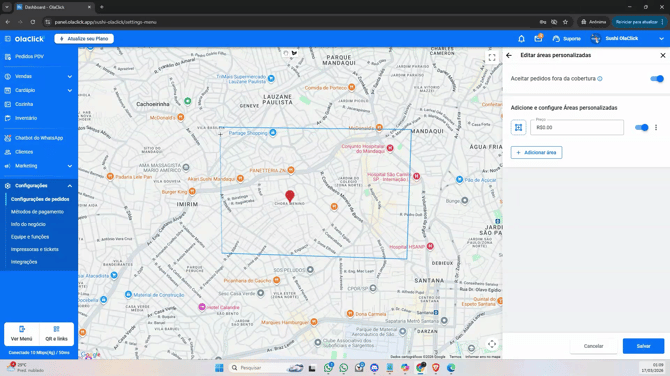Open the olaclick logo home link
Screen dimensions: 670x376
[29, 38]
